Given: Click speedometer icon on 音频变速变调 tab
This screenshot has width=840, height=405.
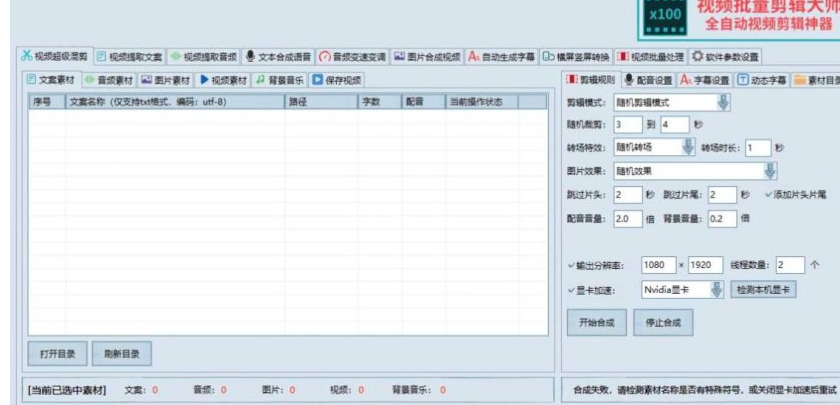Looking at the screenshot, I should [x=325, y=56].
